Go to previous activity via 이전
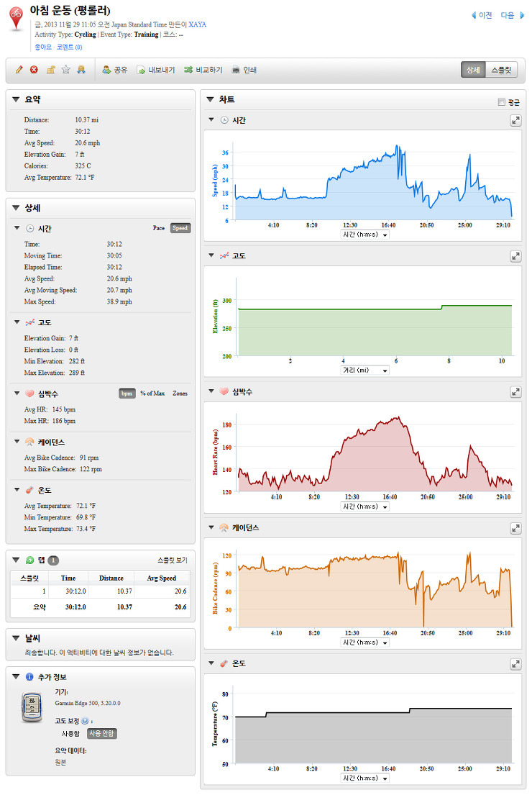Image resolution: width=532 pixels, height=795 pixels. pyautogui.click(x=482, y=15)
